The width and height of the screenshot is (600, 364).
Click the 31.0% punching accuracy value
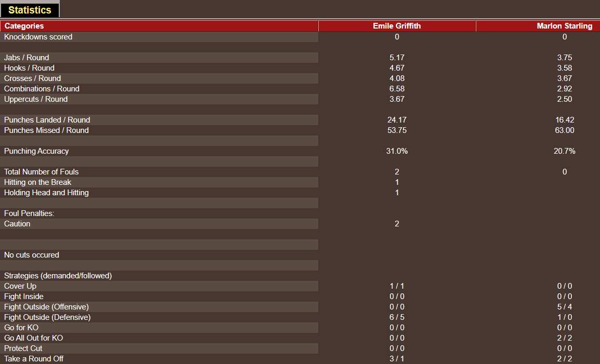(397, 151)
